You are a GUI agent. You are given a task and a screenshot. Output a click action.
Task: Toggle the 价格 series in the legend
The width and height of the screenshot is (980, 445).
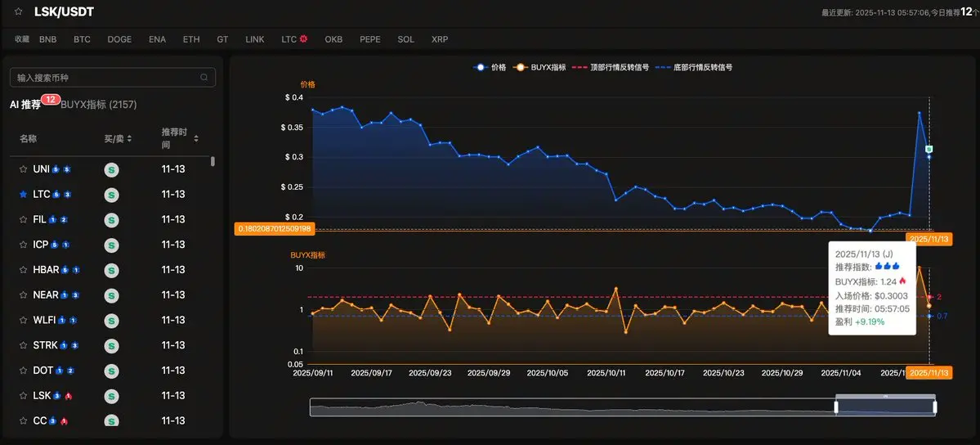coord(490,68)
